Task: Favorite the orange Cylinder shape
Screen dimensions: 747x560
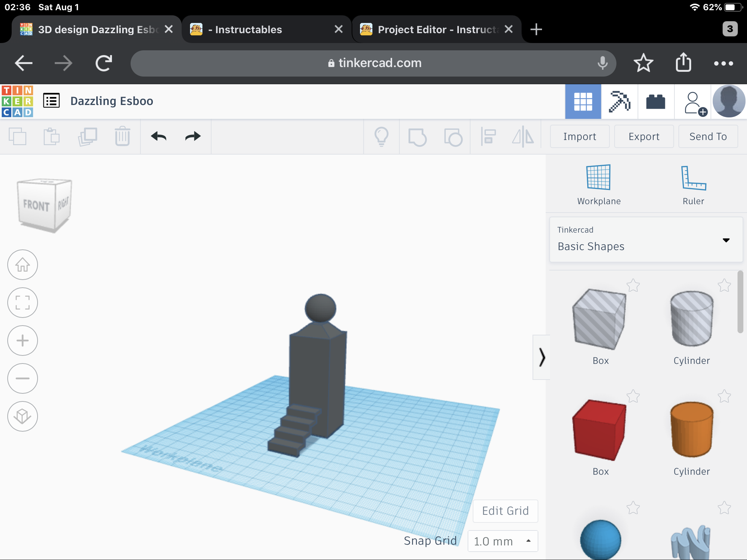Action: [724, 396]
